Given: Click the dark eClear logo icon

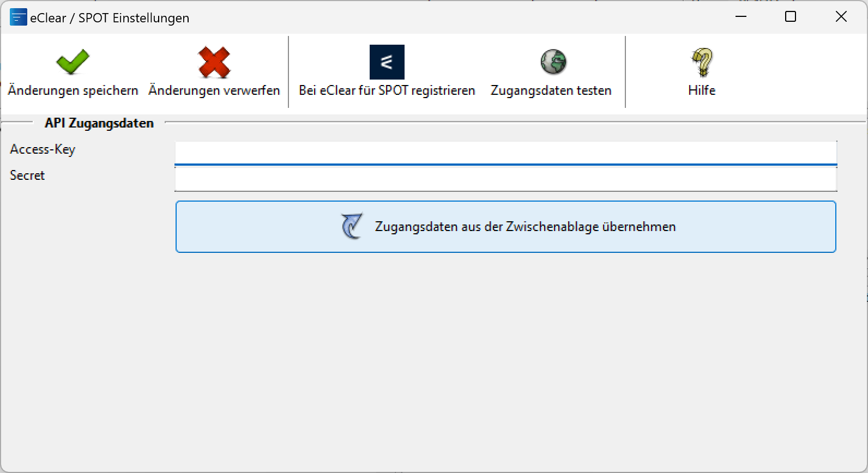Looking at the screenshot, I should (387, 62).
